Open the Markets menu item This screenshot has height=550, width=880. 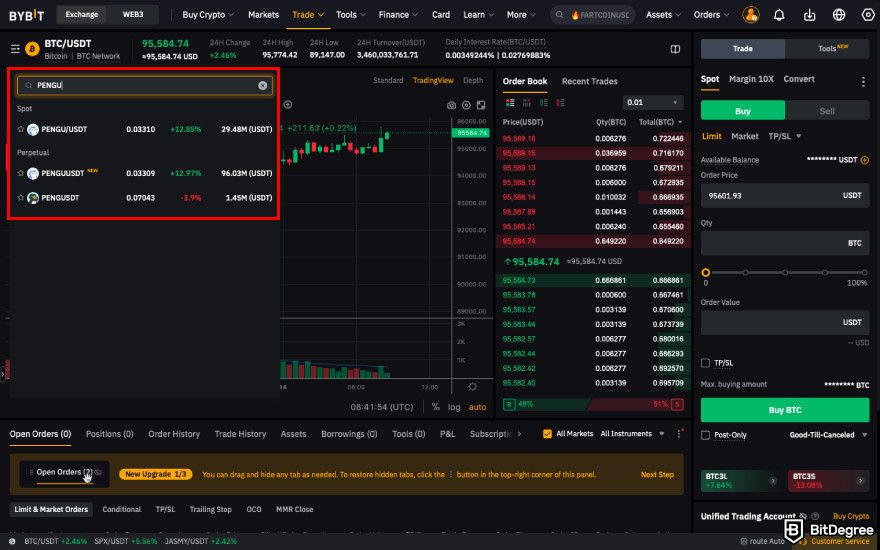[263, 15]
